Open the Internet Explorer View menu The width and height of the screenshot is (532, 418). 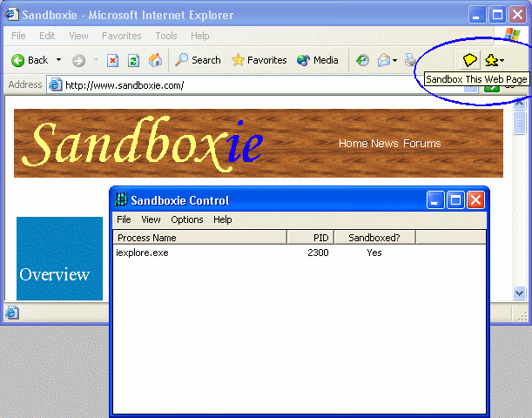(x=78, y=36)
